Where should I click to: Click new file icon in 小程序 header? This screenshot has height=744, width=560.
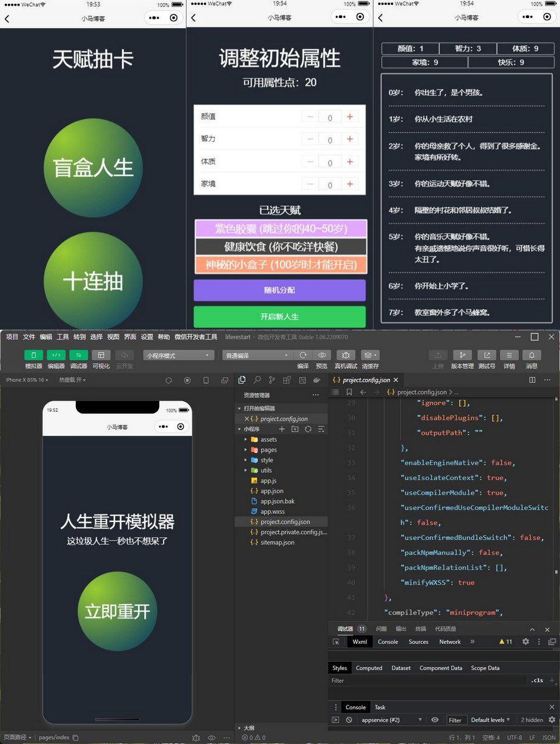pos(282,429)
